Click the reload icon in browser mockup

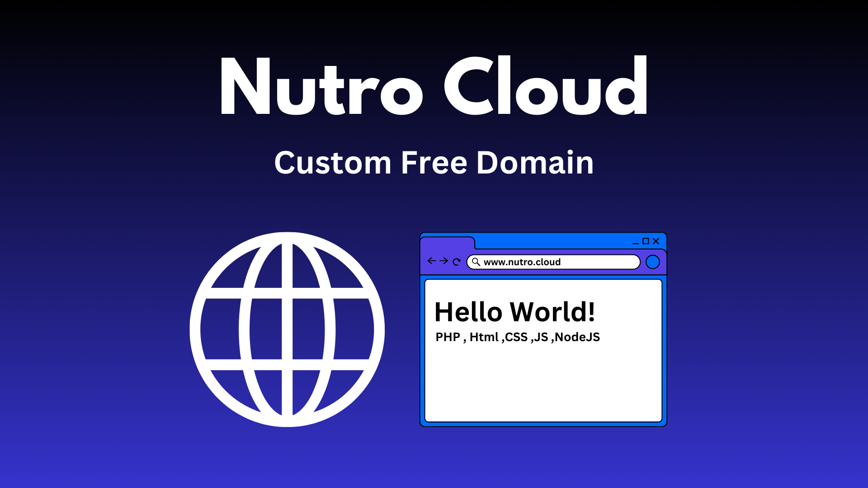tap(457, 262)
